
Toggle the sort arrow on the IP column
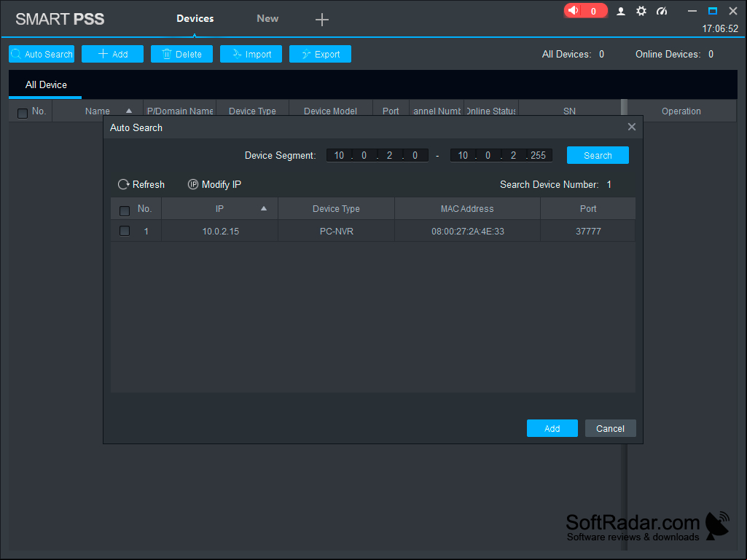point(263,208)
